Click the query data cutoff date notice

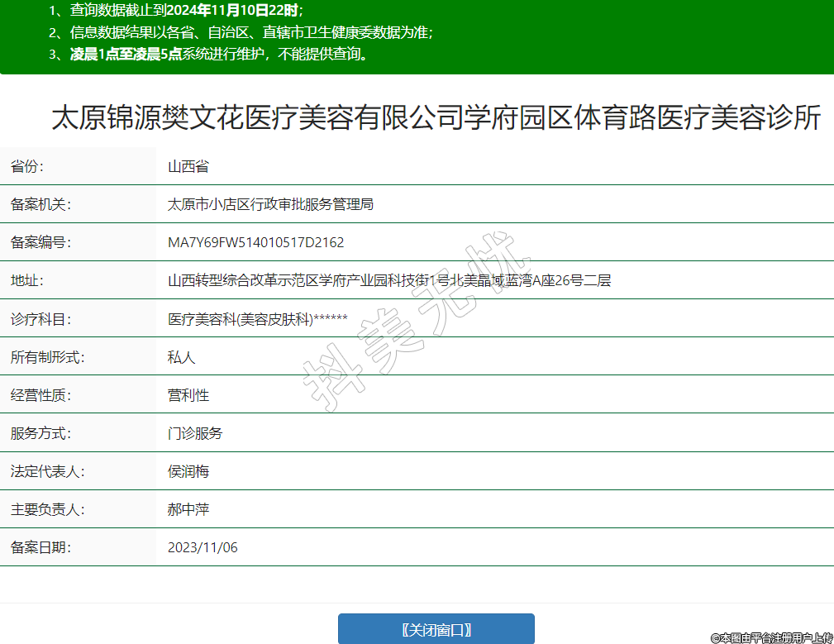pos(175,11)
